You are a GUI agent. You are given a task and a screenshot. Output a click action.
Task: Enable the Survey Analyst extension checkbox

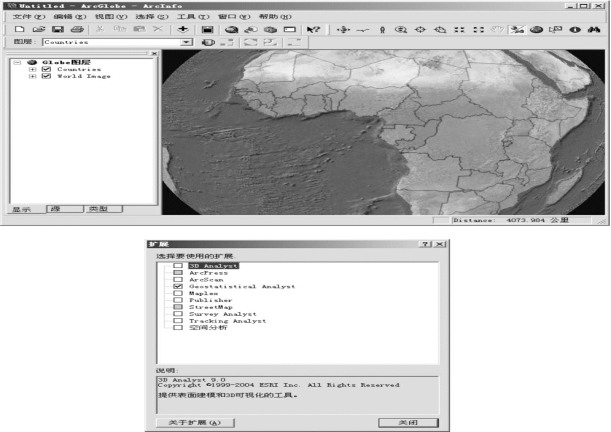coord(178,314)
